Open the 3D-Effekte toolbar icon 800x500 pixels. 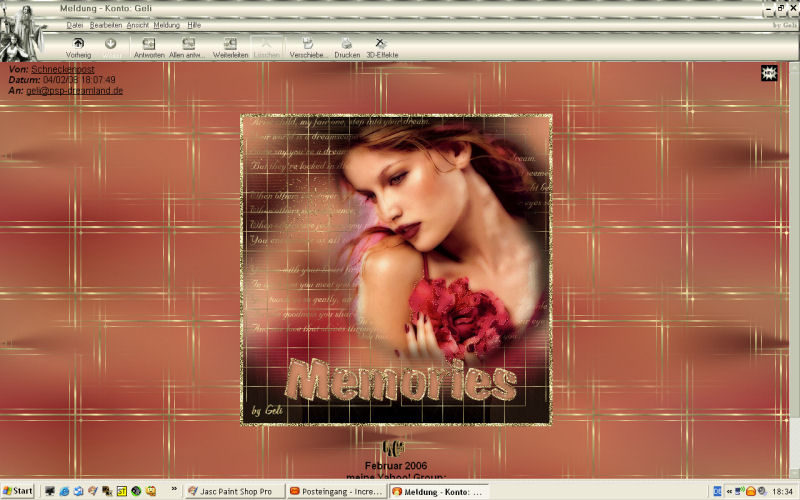380,46
